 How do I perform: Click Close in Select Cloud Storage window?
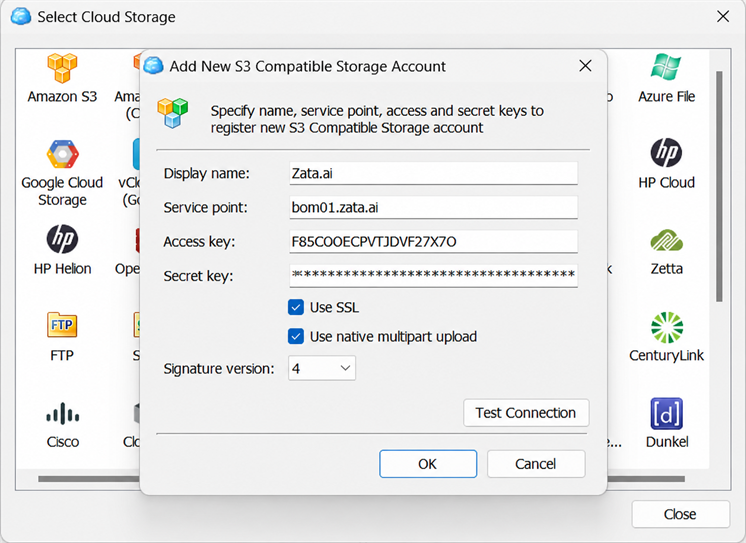coord(680,514)
